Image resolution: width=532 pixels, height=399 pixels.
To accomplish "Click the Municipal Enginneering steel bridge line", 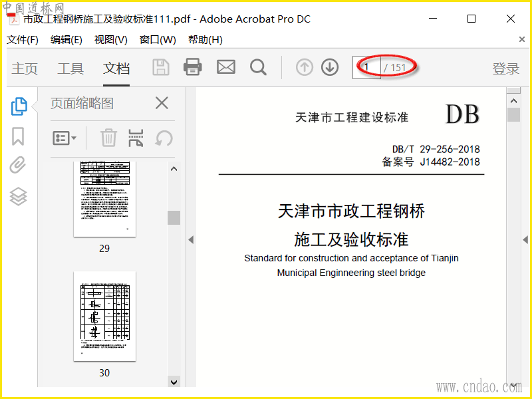I will pos(351,273).
